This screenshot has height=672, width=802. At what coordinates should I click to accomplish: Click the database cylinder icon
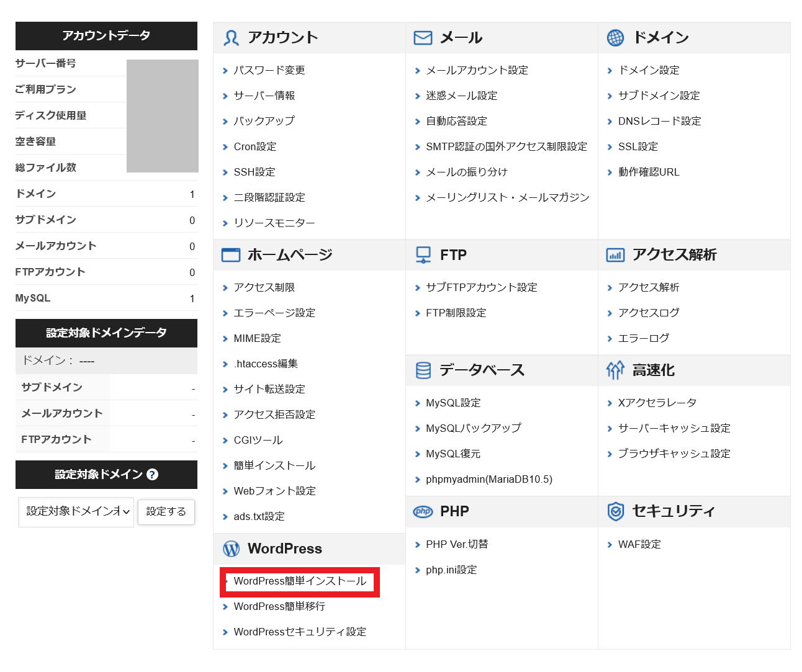[x=423, y=370]
